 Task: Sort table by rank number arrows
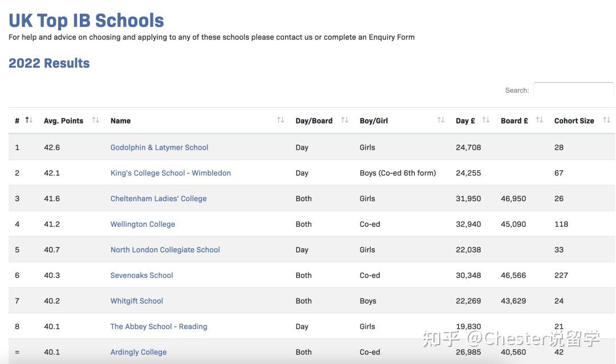[x=29, y=120]
